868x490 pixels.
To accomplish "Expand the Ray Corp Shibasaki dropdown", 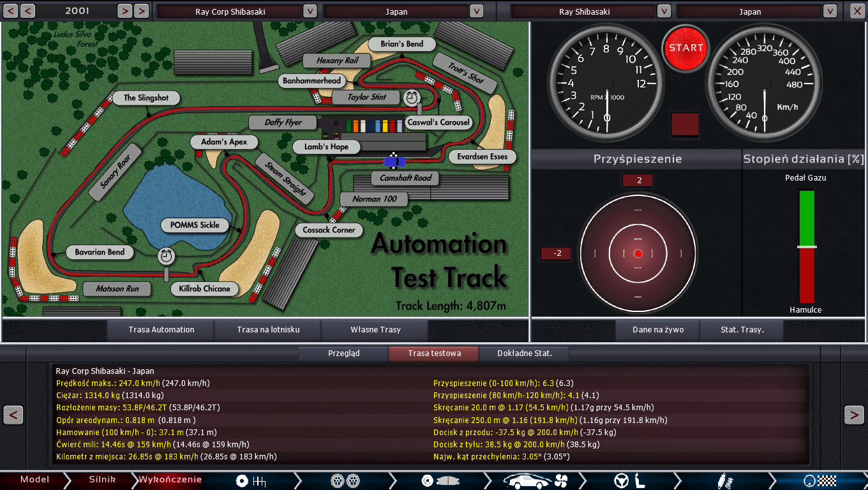I will click(309, 11).
